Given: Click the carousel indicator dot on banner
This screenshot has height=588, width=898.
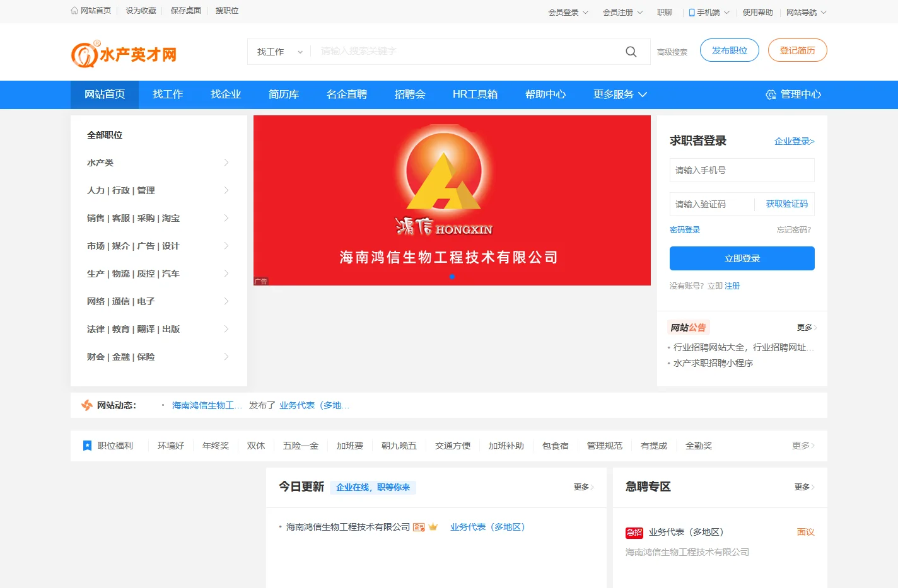Looking at the screenshot, I should [x=452, y=277].
